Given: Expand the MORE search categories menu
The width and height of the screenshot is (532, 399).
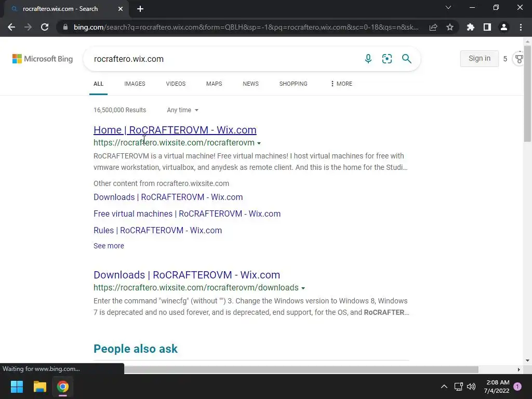Looking at the screenshot, I should [341, 84].
